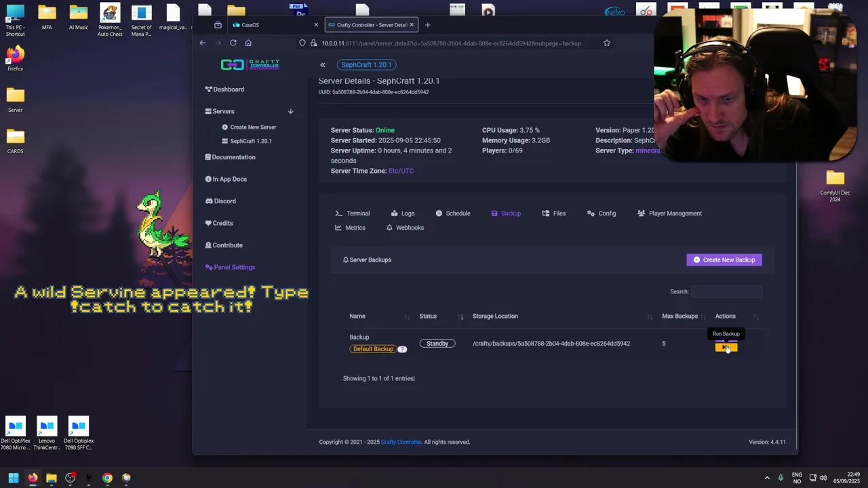Switch to the Config tab
The height and width of the screenshot is (488, 868).
click(x=601, y=213)
